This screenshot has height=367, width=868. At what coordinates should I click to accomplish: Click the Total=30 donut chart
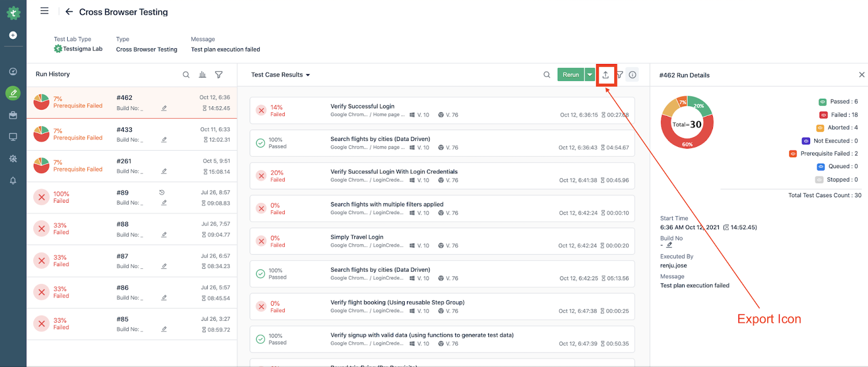click(687, 123)
